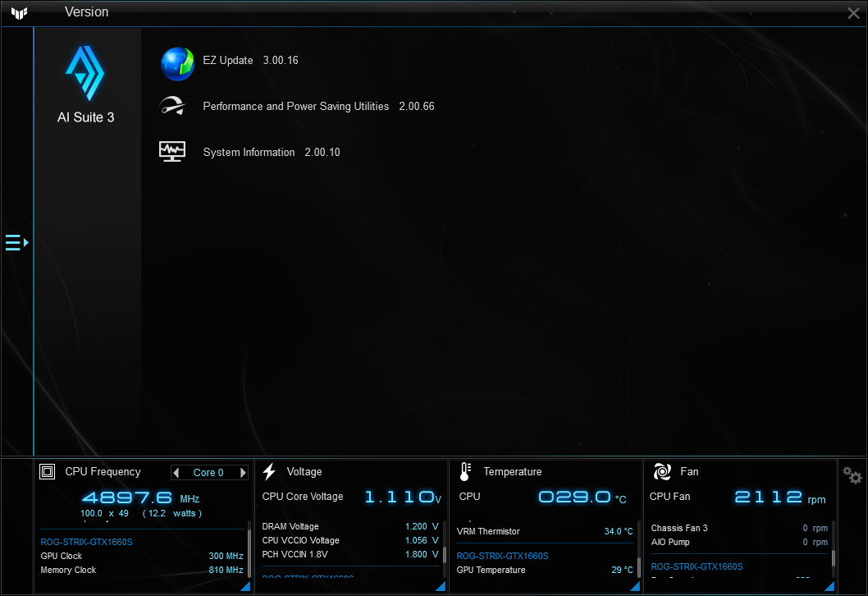Select the next CPU core
This screenshot has height=596, width=868.
pyautogui.click(x=242, y=472)
